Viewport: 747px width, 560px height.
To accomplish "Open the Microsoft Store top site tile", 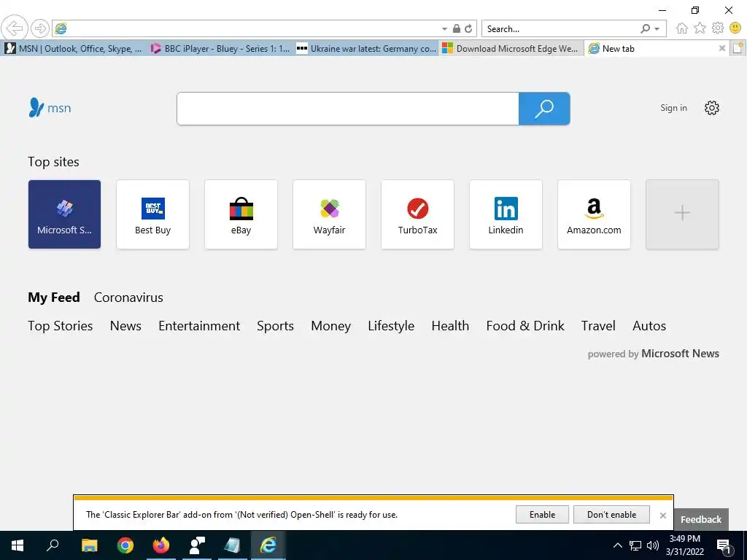I will point(64,214).
